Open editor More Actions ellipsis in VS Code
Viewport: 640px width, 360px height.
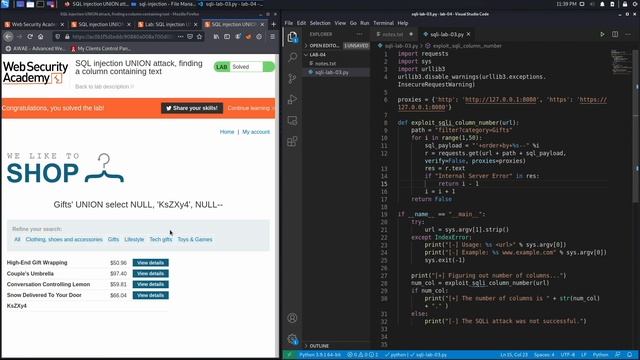tap(628, 34)
